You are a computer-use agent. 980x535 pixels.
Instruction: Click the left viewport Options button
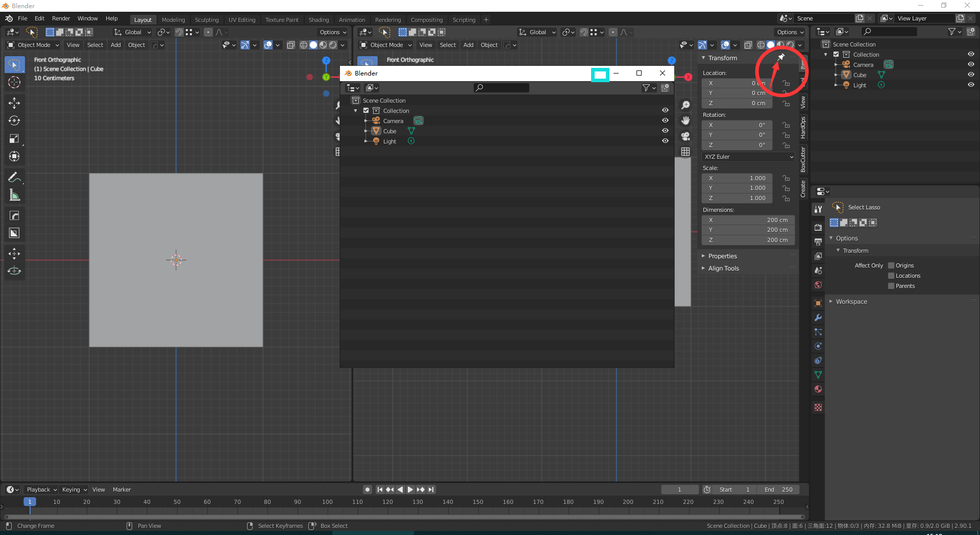tap(333, 32)
